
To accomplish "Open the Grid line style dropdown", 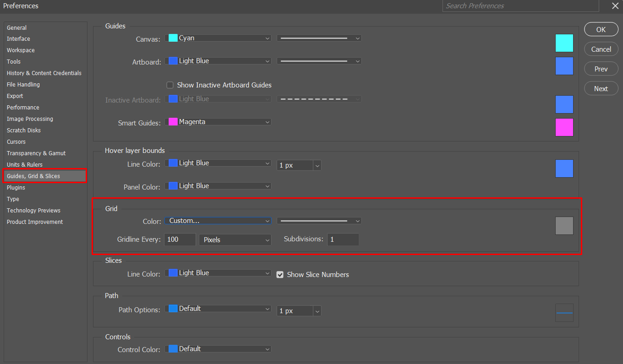I will (319, 221).
